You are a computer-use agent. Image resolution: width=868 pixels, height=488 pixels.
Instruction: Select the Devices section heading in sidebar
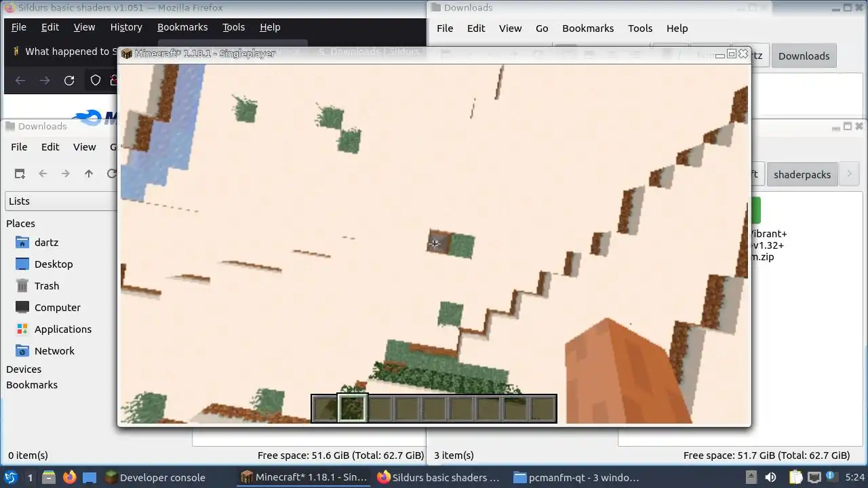[24, 369]
